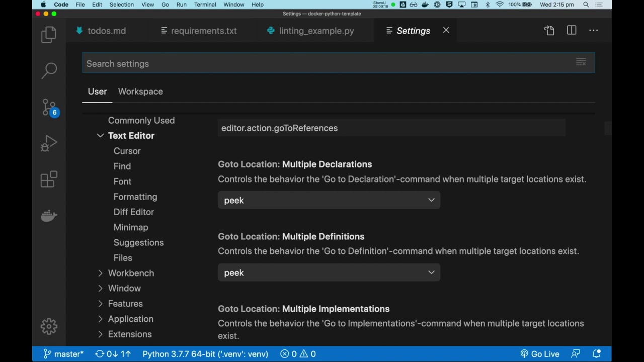
Task: Clear the settings search filter icon
Action: coord(581,62)
